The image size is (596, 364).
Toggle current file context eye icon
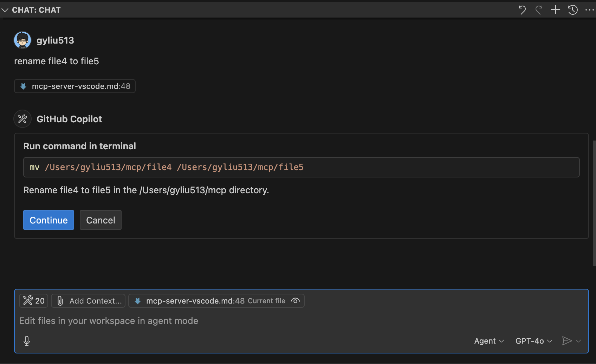pos(296,301)
